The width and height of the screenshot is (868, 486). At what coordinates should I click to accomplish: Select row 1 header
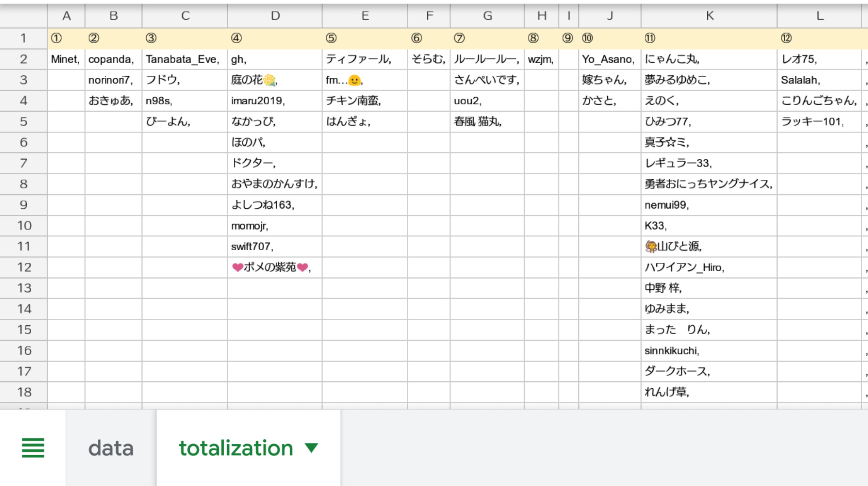click(23, 38)
